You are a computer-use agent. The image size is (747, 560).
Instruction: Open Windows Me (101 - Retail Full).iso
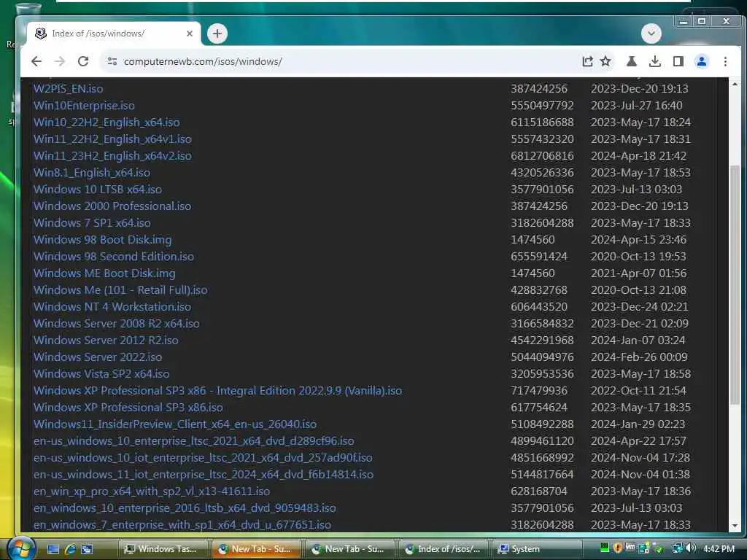[120, 290]
